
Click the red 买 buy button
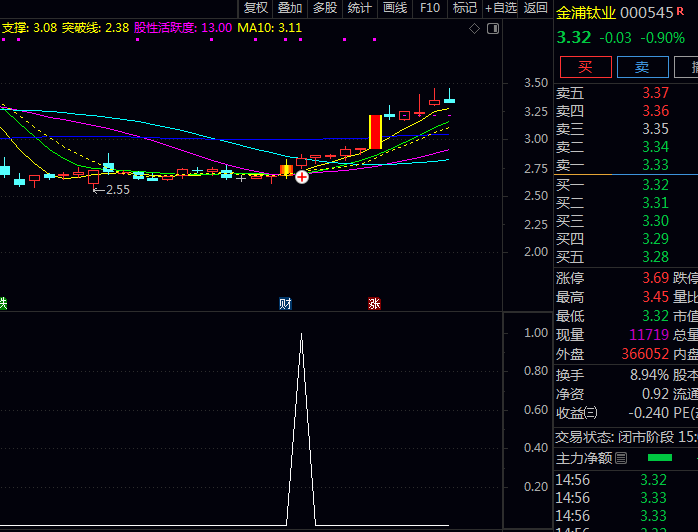[585, 67]
